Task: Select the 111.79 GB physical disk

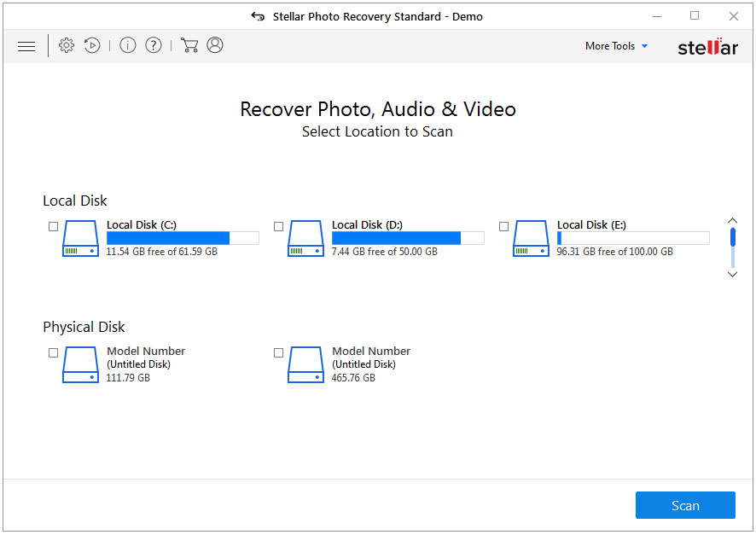Action: coord(53,352)
